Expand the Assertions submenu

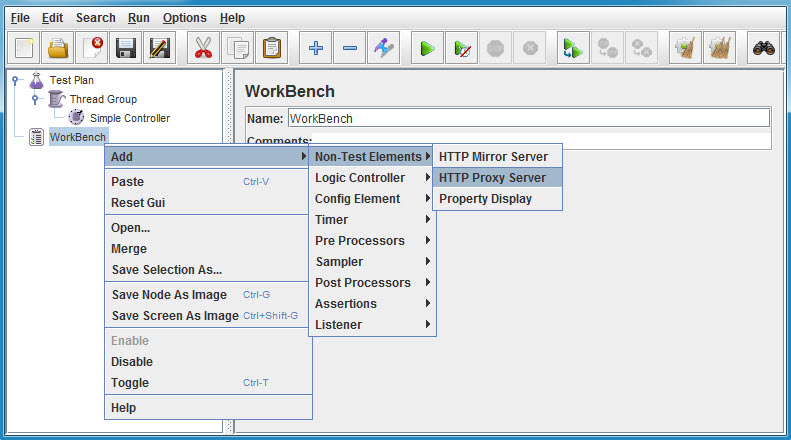[372, 304]
